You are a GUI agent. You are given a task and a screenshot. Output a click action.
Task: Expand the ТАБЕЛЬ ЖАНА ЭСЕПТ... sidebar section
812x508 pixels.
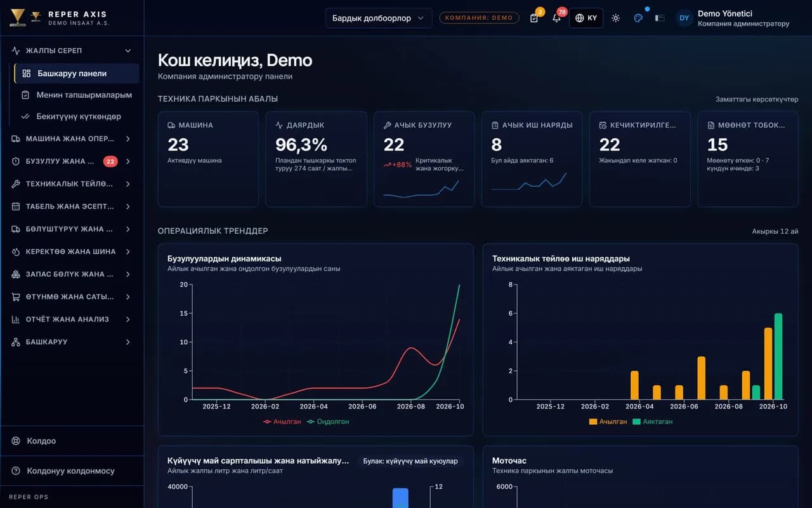72,206
